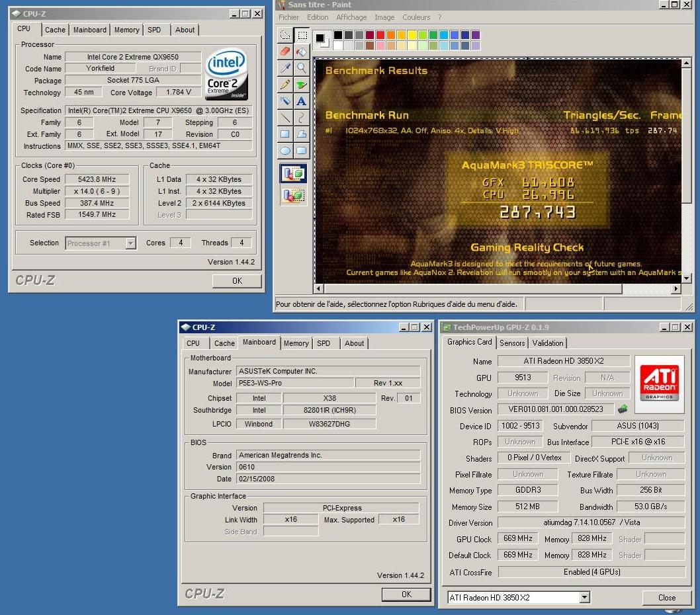700x615 pixels.
Task: Select the Magnifier tool in Paint
Action: point(302,68)
